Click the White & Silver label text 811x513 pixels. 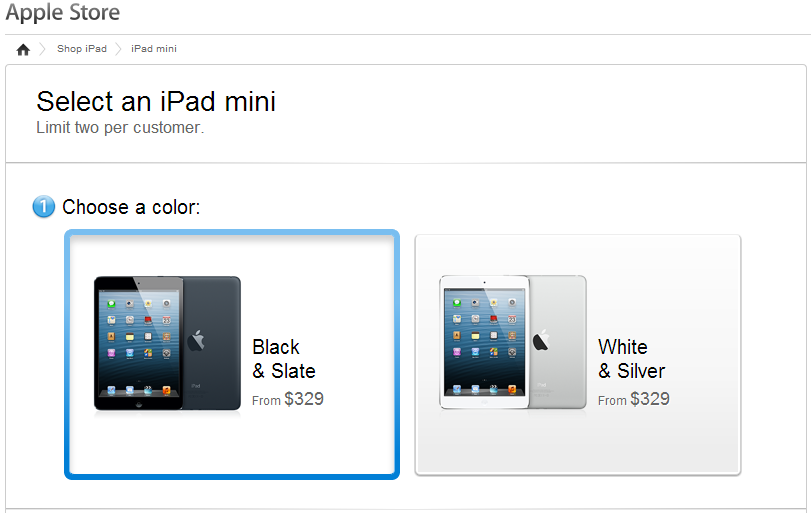coord(632,359)
